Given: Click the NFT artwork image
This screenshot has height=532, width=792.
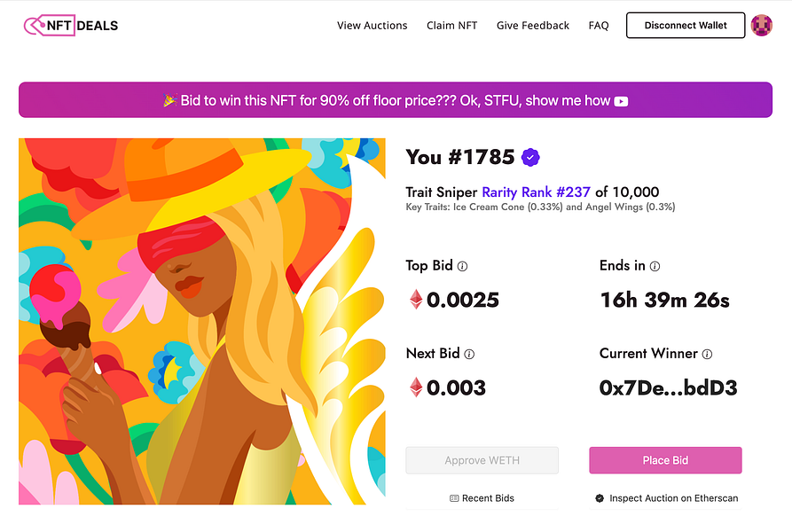Looking at the screenshot, I should click(202, 321).
